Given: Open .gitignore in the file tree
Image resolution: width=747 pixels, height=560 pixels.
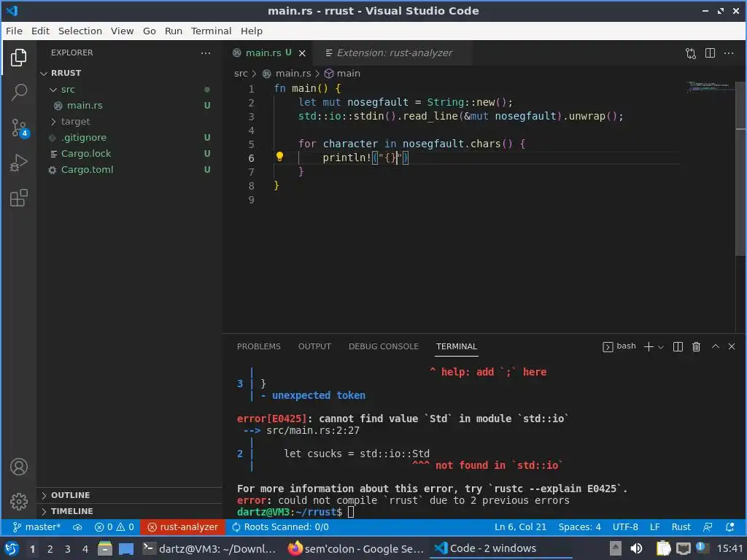Looking at the screenshot, I should point(130,138).
